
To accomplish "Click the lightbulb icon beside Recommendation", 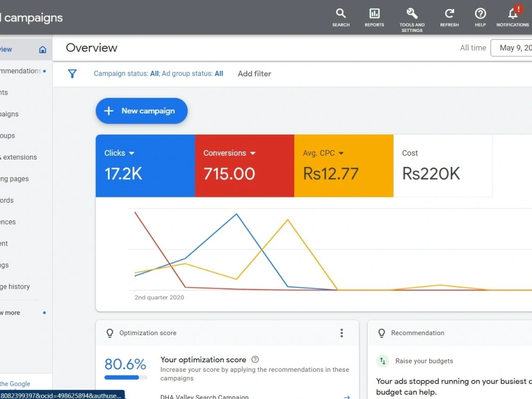I will [x=381, y=333].
